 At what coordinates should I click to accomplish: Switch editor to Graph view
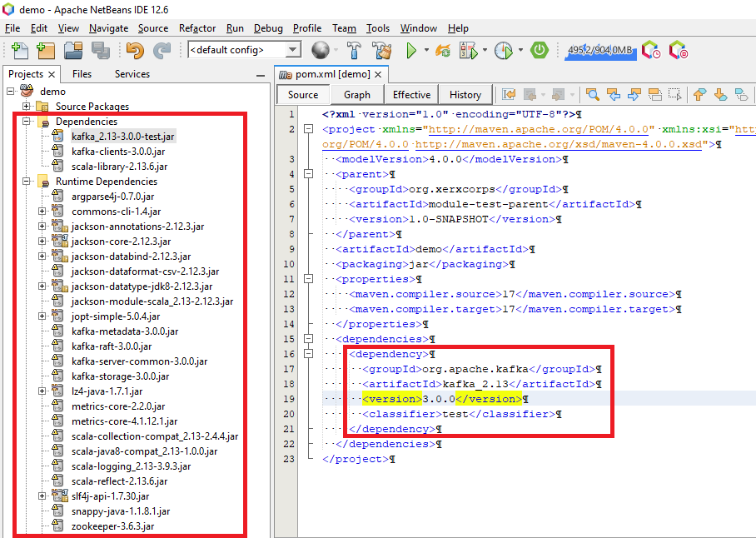(357, 94)
